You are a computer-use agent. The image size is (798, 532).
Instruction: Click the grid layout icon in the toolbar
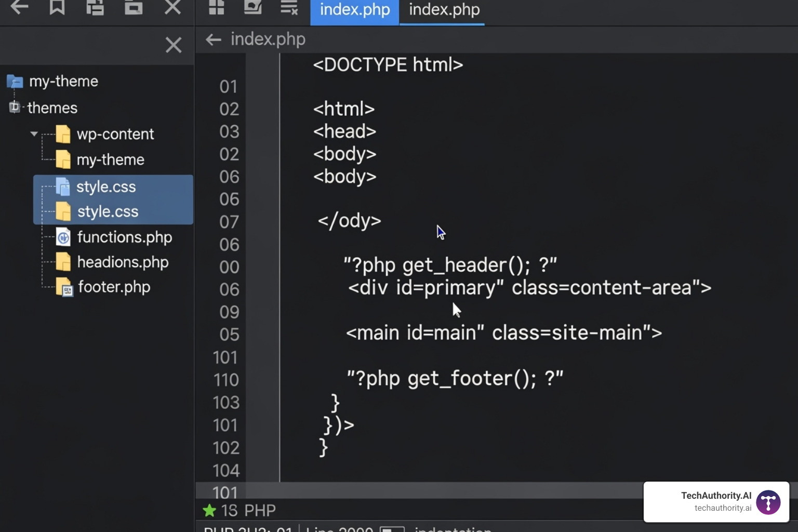[x=216, y=7]
